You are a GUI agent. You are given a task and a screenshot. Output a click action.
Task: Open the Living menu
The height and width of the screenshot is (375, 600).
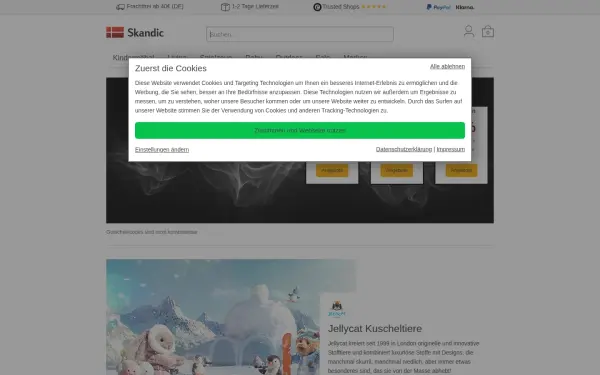[x=177, y=57]
